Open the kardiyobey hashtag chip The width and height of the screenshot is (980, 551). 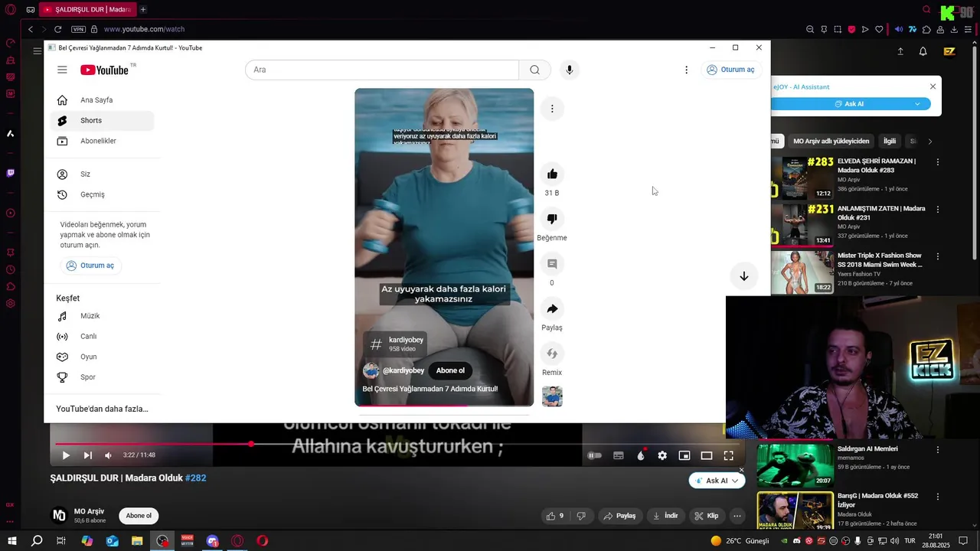tap(396, 344)
